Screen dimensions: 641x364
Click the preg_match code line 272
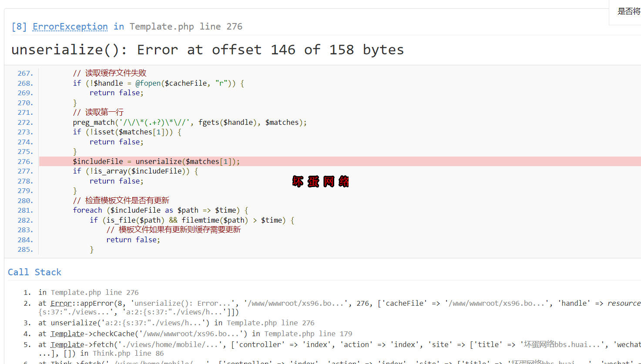pos(190,122)
